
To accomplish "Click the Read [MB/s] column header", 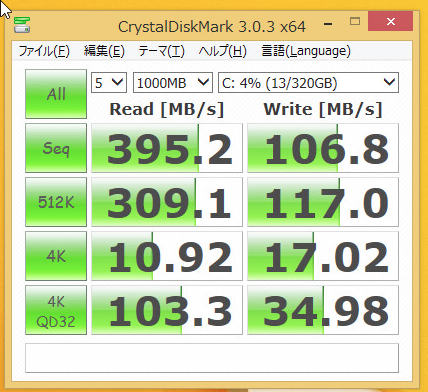I will click(167, 110).
